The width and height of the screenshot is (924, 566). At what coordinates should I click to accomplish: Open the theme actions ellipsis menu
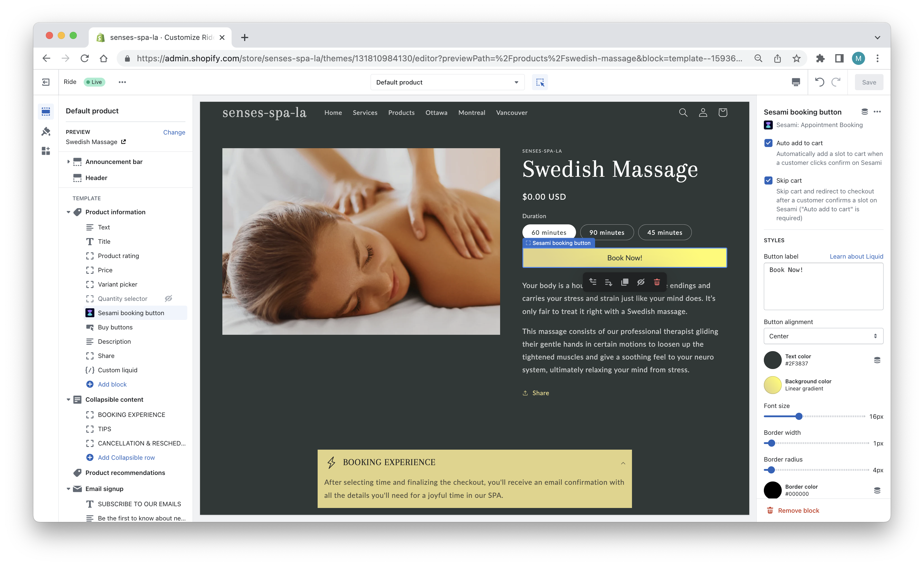point(122,82)
